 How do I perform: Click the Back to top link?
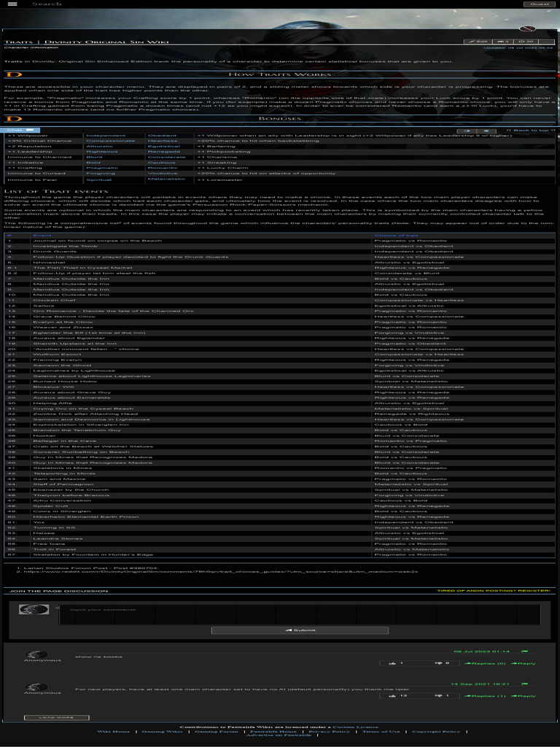(531, 130)
